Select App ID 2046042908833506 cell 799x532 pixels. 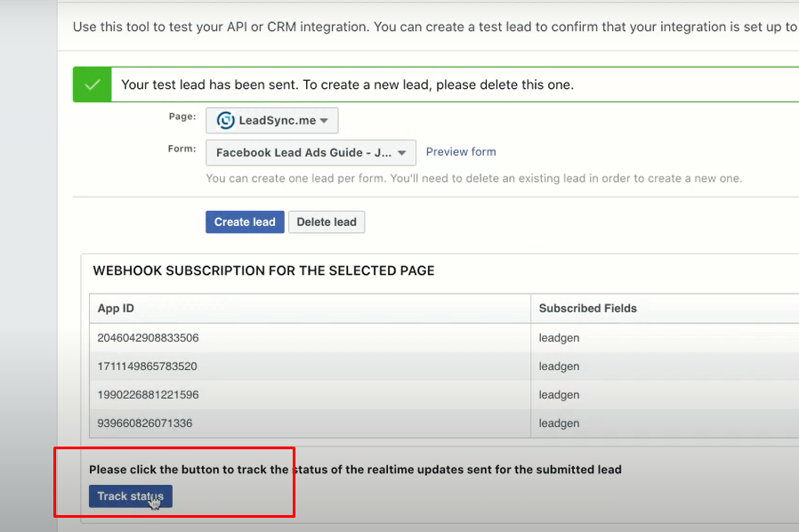[148, 338]
